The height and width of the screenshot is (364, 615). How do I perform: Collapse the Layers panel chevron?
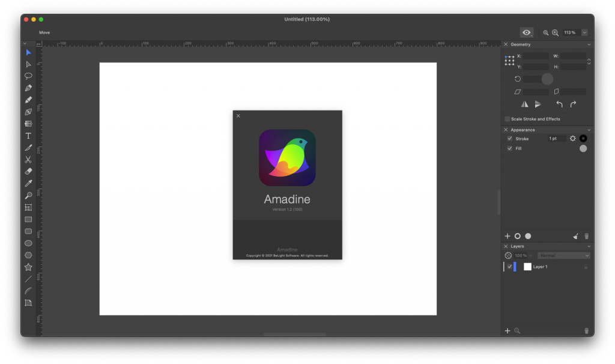[x=589, y=246]
